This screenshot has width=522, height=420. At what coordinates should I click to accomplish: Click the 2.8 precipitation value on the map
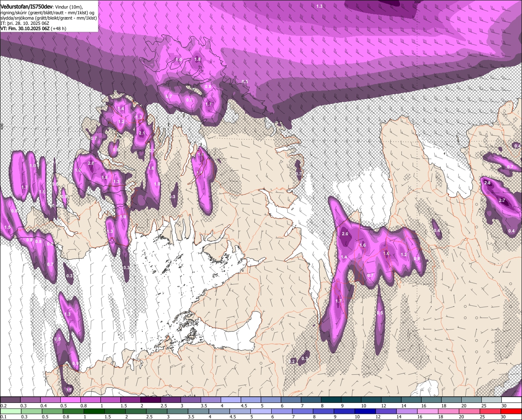pos(487,183)
